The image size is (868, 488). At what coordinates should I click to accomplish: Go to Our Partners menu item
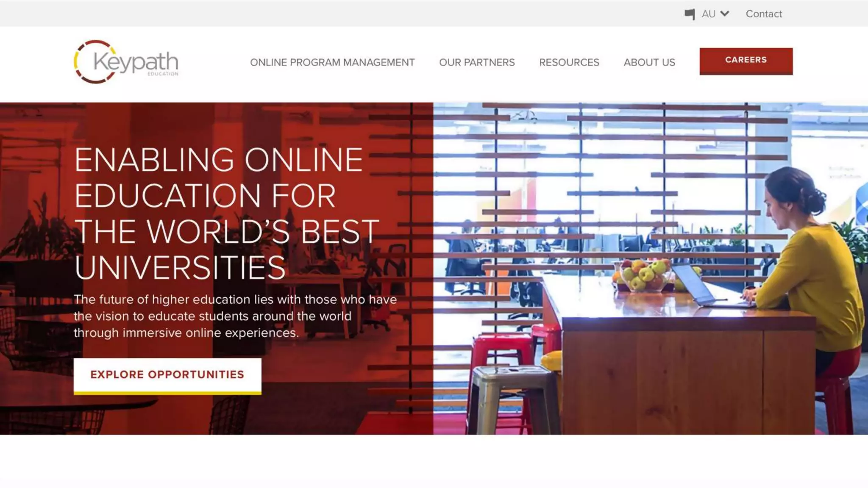(x=477, y=62)
